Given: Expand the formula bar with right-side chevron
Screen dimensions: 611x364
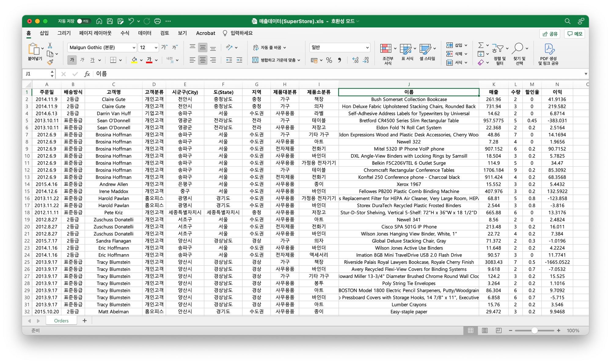Looking at the screenshot, I should 586,74.
